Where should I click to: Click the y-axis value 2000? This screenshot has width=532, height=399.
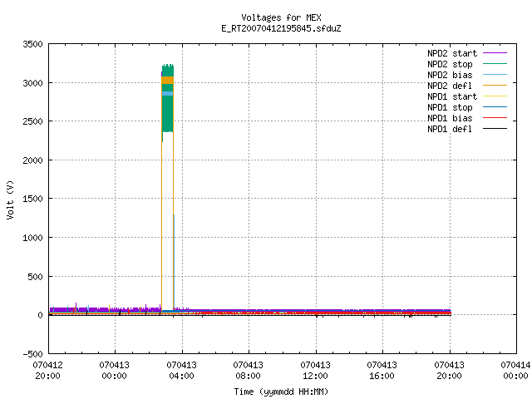coord(33,160)
